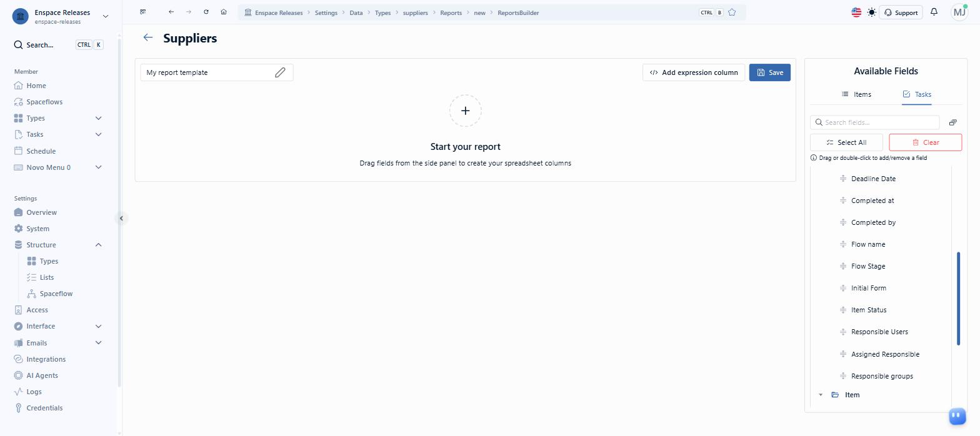Collapse the sidebar with the arrow handle
980x436 pixels.
coord(121,218)
